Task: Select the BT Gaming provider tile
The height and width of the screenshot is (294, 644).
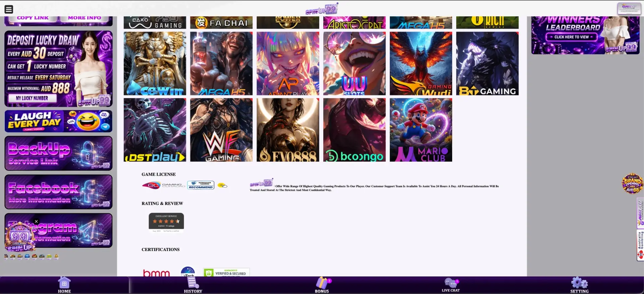Action: coord(487,64)
